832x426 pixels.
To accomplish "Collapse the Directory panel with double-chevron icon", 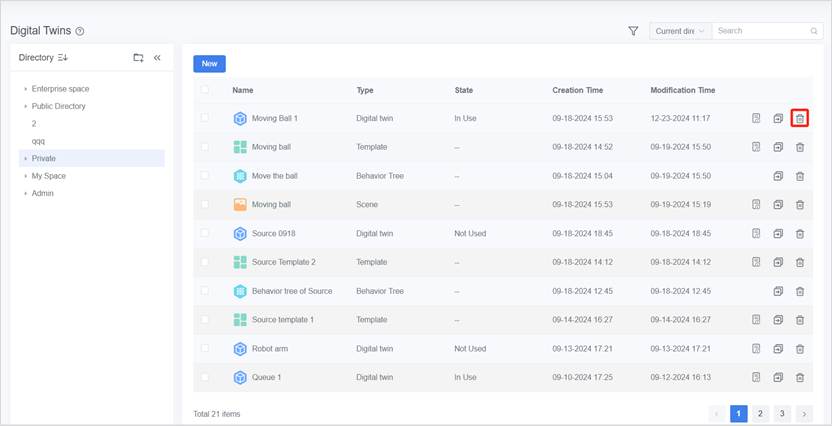I will coord(157,58).
